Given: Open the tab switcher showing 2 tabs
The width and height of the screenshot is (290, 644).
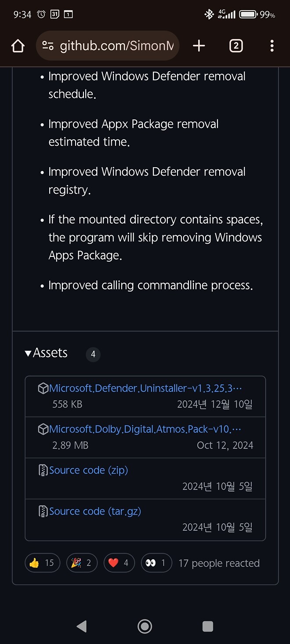Looking at the screenshot, I should point(236,45).
